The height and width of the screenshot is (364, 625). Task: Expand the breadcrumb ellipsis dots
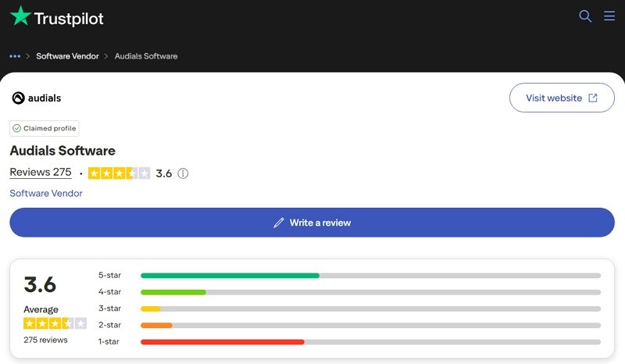click(15, 56)
